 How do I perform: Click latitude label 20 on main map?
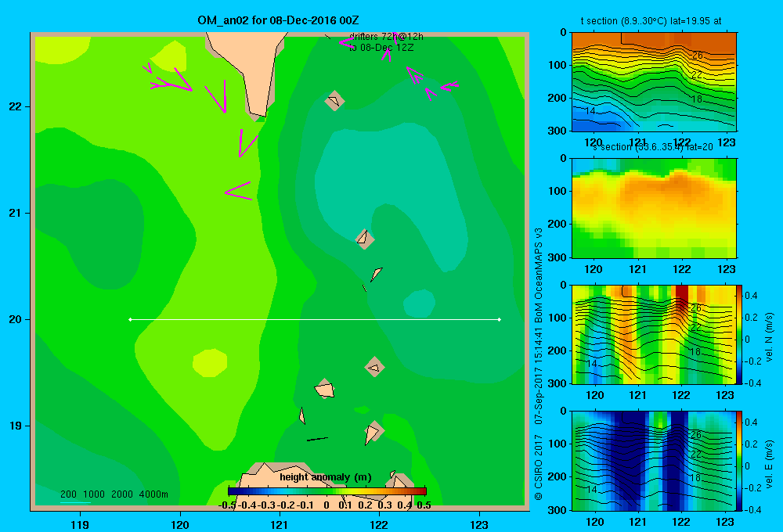tap(16, 319)
